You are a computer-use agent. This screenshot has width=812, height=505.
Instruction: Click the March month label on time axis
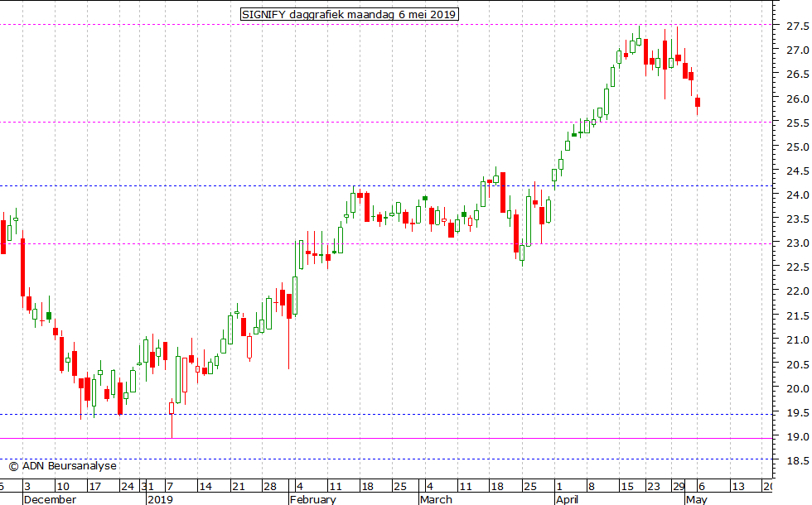pyautogui.click(x=436, y=499)
